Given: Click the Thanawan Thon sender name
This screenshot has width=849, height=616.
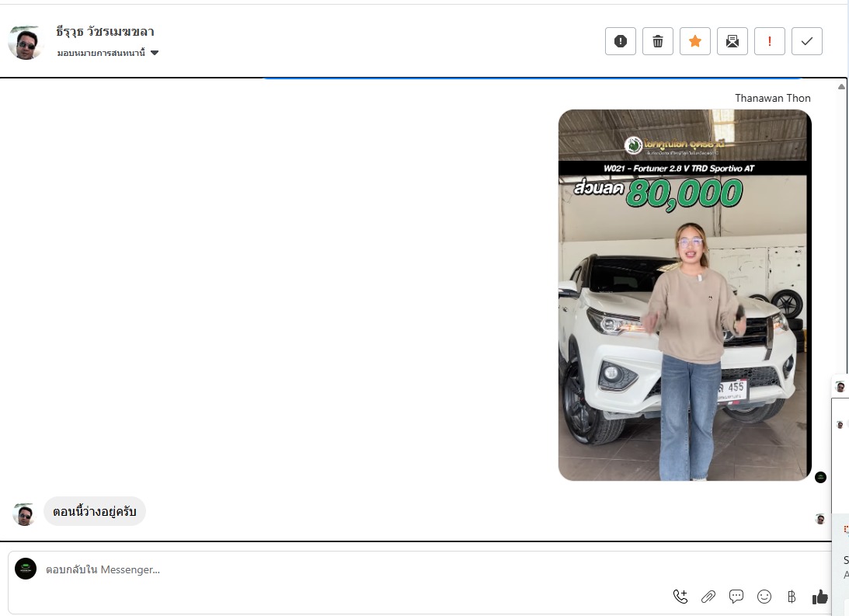Looking at the screenshot, I should coord(772,98).
